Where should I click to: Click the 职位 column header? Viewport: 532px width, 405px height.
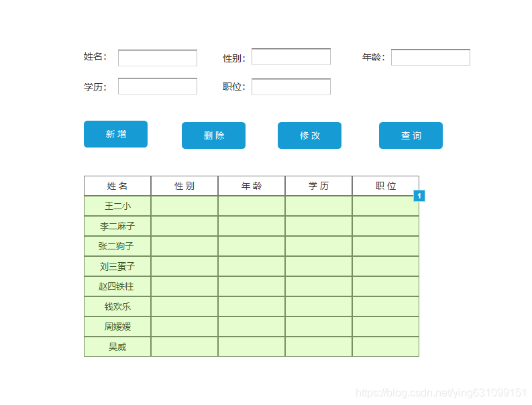386,186
